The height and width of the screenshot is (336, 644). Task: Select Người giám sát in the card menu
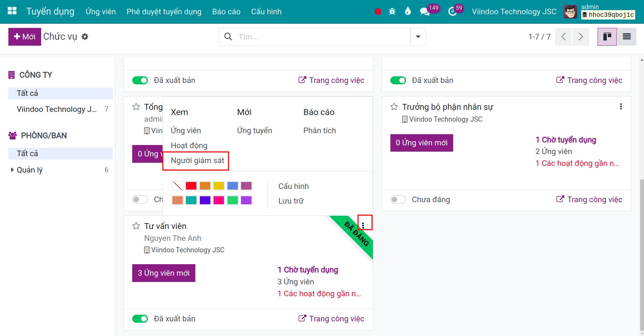pyautogui.click(x=197, y=160)
